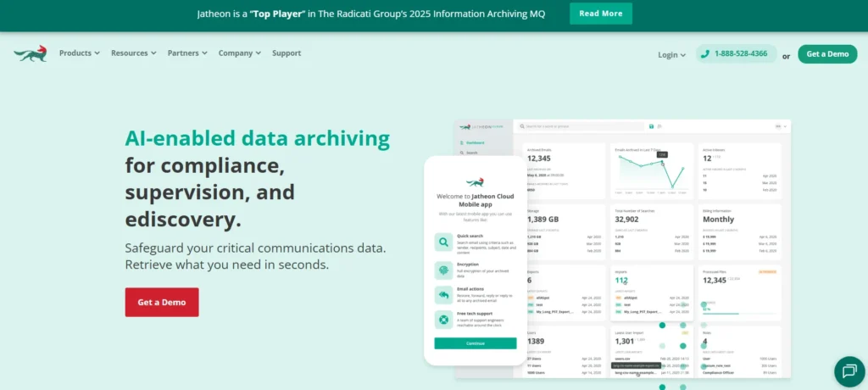Click the Encryption fingerprint icon in mobile card

point(443,270)
